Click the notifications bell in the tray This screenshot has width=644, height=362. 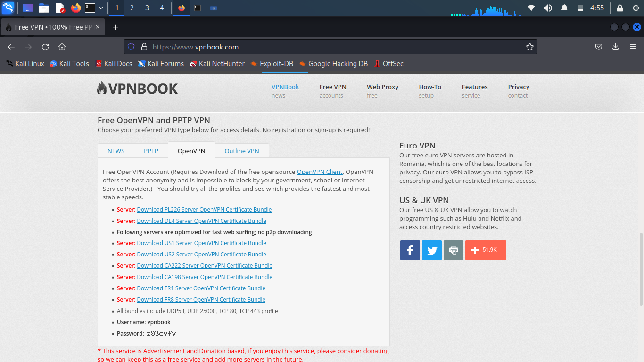[x=564, y=8]
